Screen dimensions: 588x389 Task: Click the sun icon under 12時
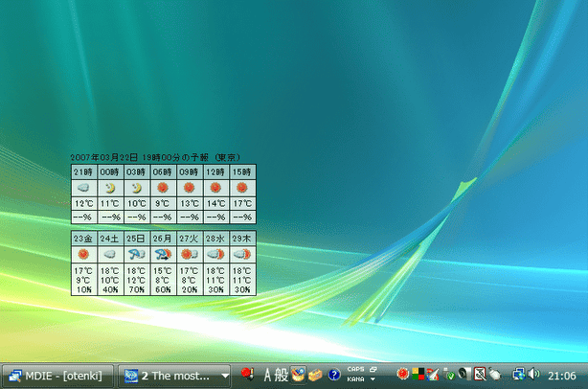tap(215, 187)
